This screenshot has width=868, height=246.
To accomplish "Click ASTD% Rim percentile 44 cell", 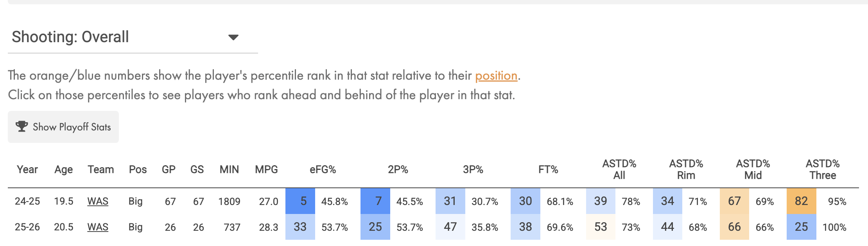I will 667,227.
